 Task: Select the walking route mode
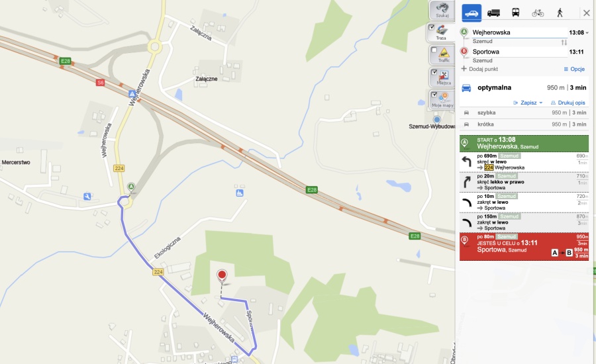click(x=560, y=13)
